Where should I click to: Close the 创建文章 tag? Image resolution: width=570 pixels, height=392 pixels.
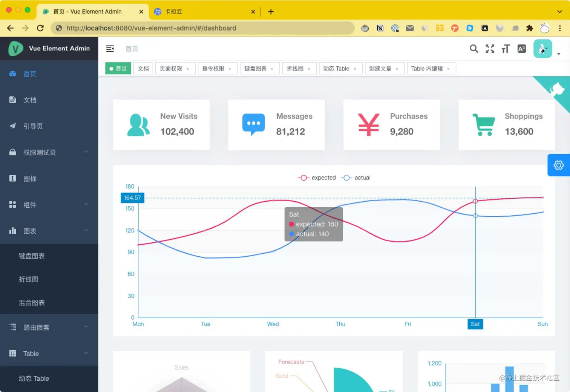(x=397, y=69)
